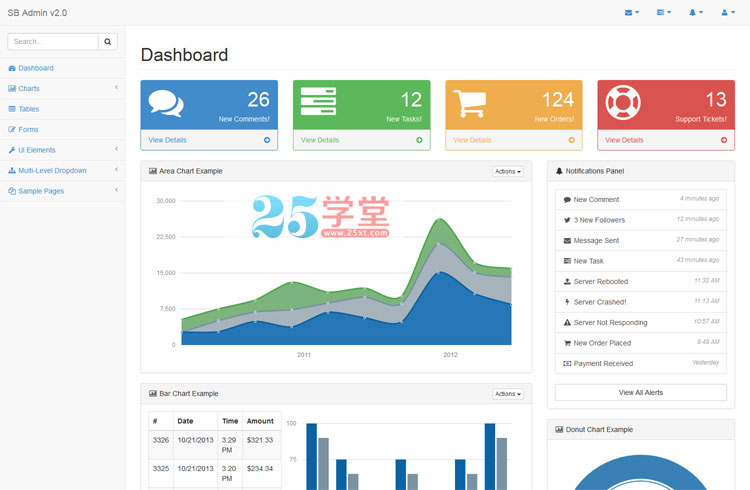Click red arrow circle on tickets card
The height and width of the screenshot is (490, 750).
click(724, 140)
